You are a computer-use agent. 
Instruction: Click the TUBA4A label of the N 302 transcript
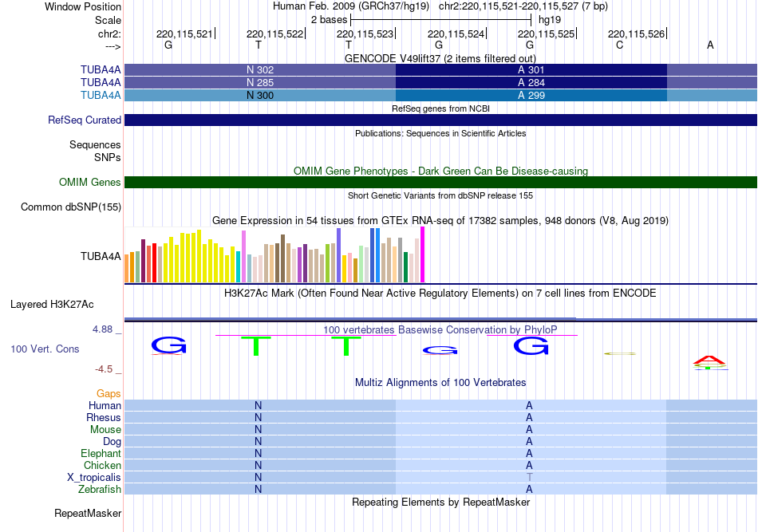pyautogui.click(x=101, y=70)
